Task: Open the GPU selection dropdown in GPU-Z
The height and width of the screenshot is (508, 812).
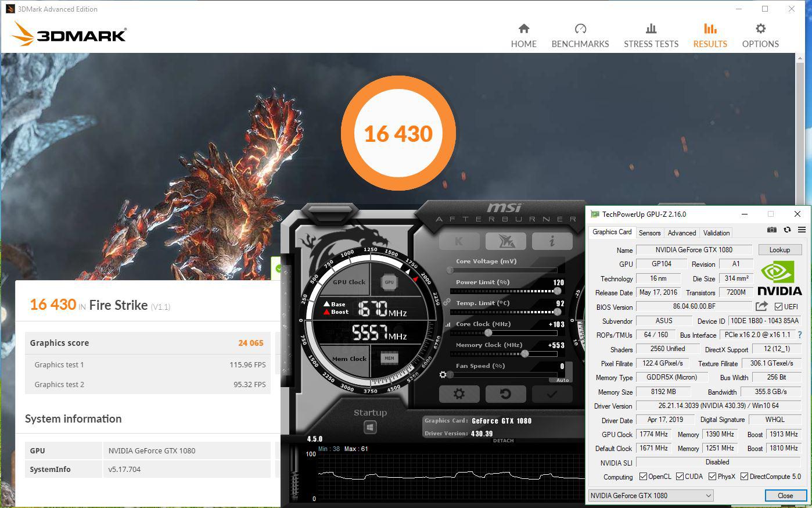Action: [651, 496]
